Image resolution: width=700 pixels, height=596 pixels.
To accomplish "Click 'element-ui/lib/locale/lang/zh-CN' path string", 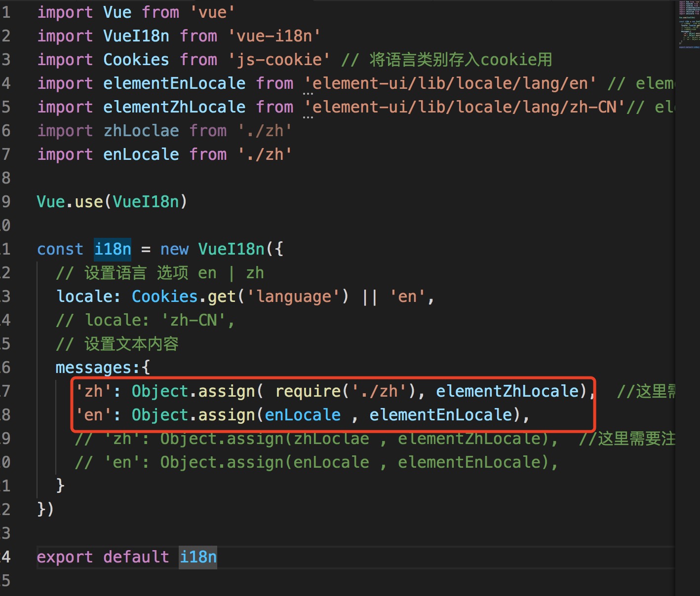I will 465,107.
